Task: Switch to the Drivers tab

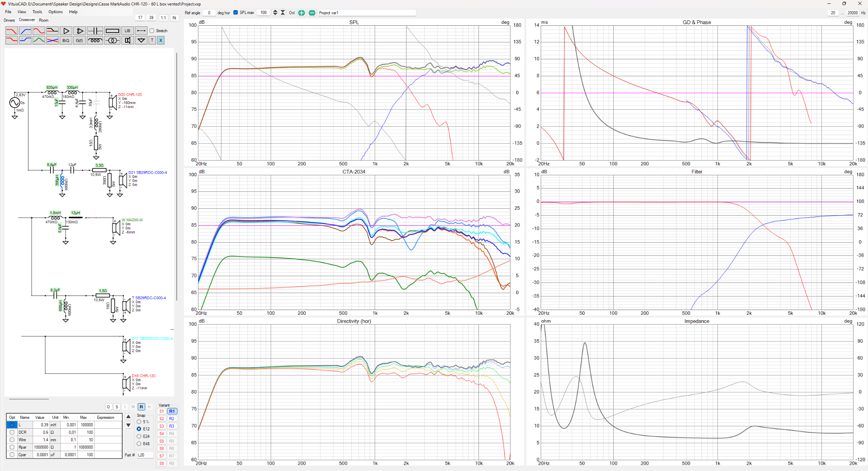Action: pos(9,20)
